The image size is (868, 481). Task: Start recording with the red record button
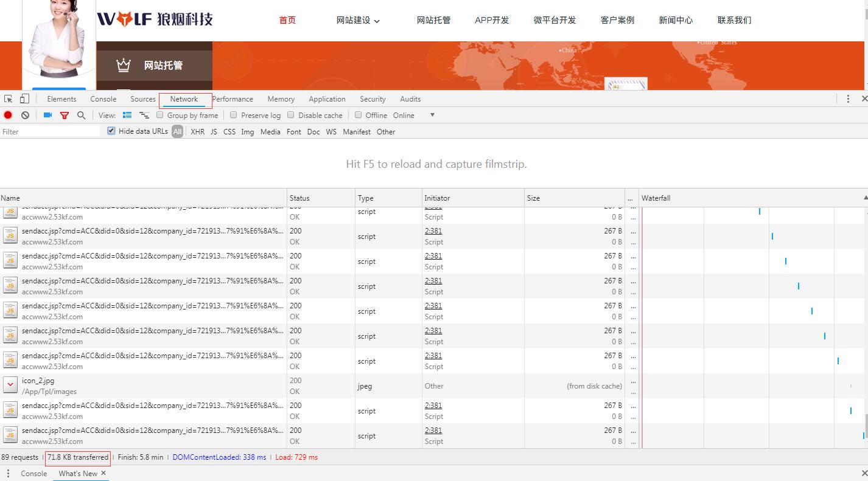[7, 115]
